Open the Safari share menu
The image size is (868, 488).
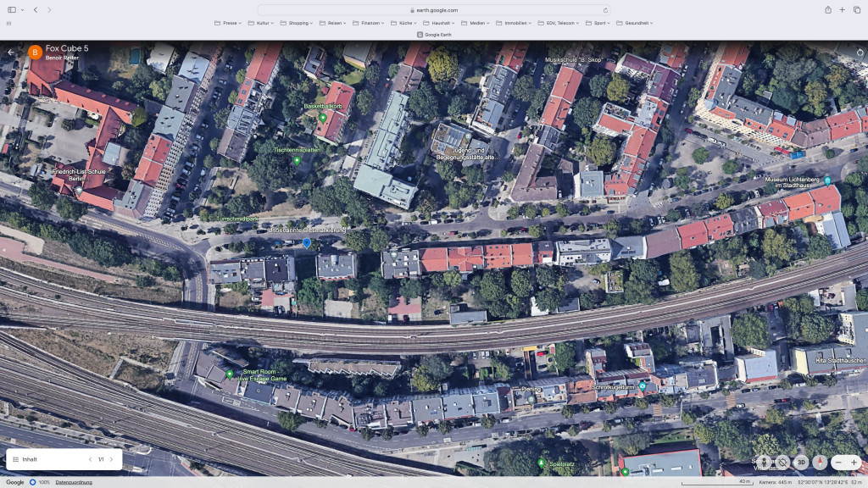(x=827, y=10)
